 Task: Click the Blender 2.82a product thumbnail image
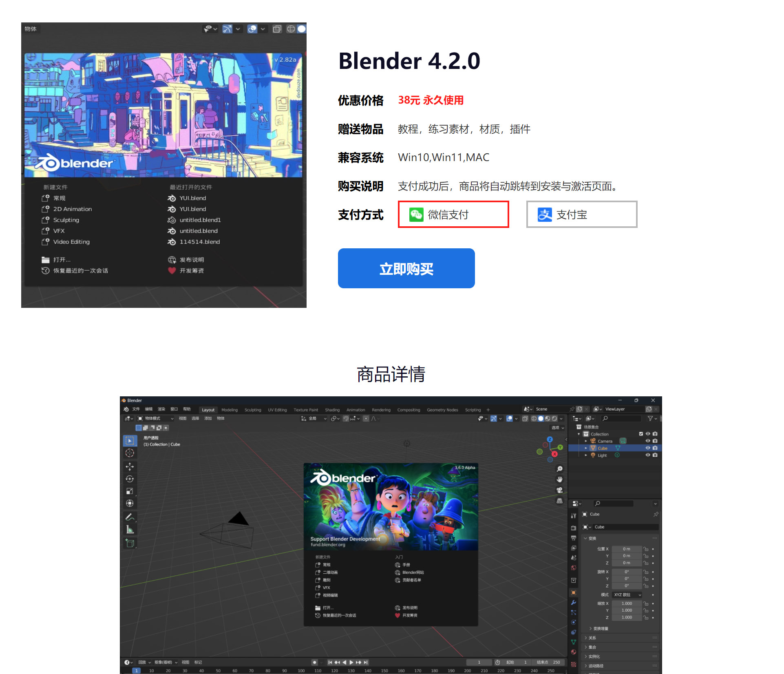tap(164, 165)
